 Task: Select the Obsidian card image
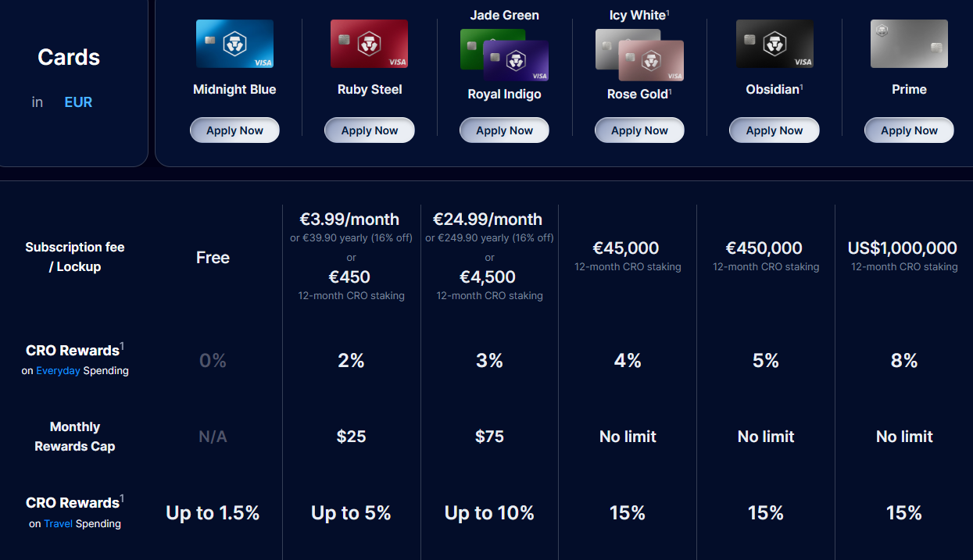tap(774, 44)
